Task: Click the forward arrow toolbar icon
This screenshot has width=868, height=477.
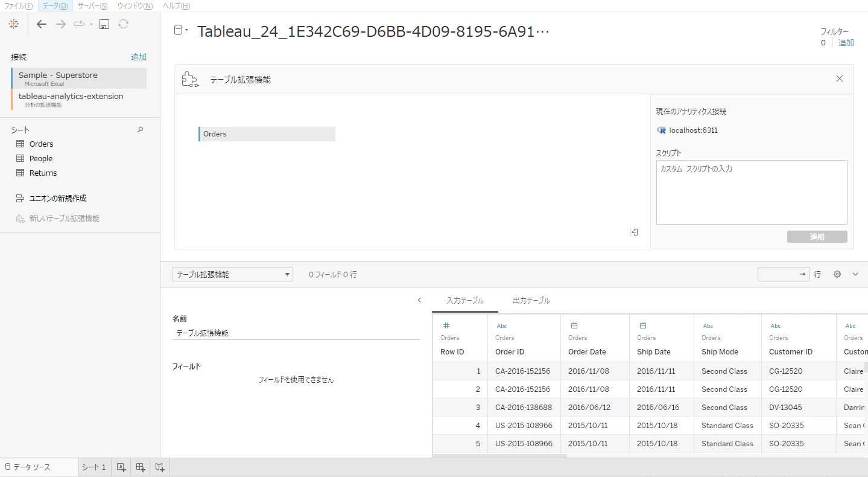Action: click(x=61, y=24)
